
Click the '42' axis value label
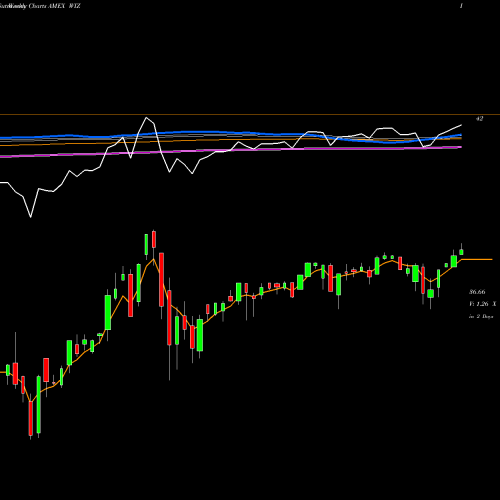[x=479, y=119]
